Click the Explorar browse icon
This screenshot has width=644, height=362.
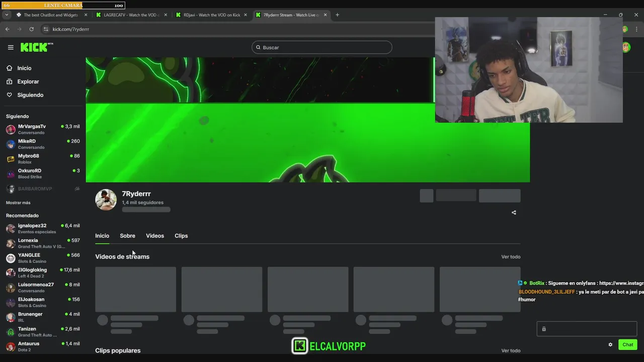pos(10,81)
